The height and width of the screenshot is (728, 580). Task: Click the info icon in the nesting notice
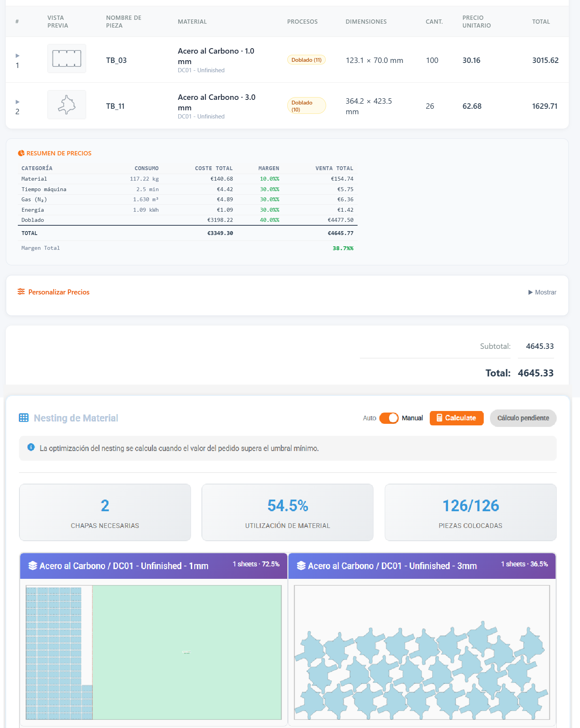click(x=31, y=448)
